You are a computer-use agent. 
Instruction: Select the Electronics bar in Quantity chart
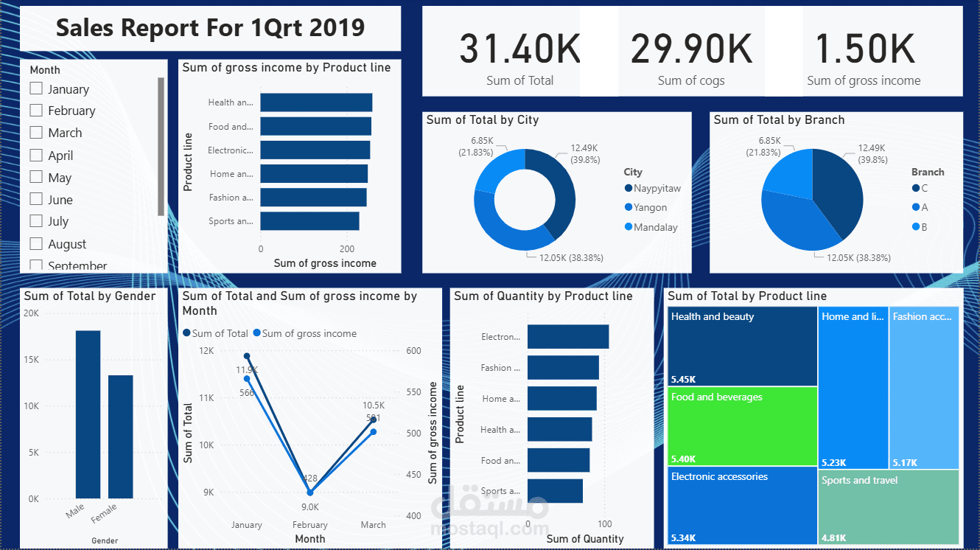tap(567, 336)
